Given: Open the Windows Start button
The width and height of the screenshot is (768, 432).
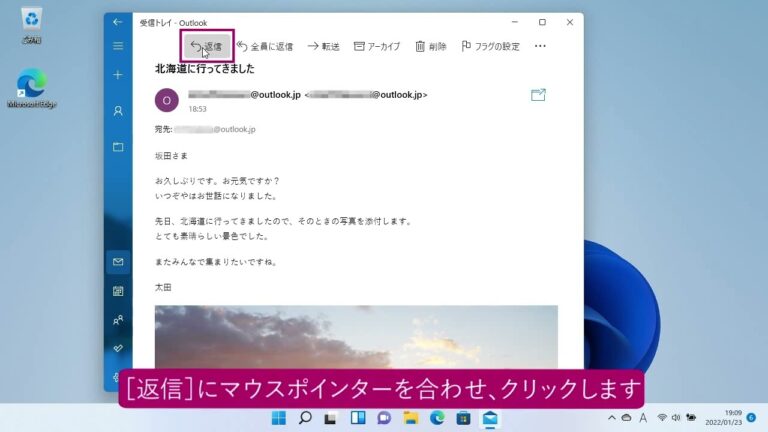Looking at the screenshot, I should pos(279,418).
